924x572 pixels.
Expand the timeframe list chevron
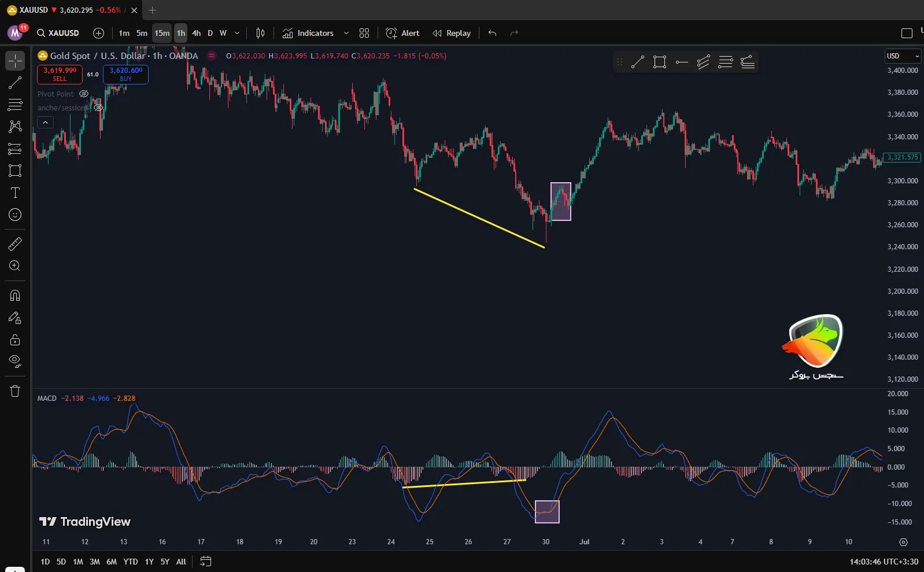pos(237,33)
